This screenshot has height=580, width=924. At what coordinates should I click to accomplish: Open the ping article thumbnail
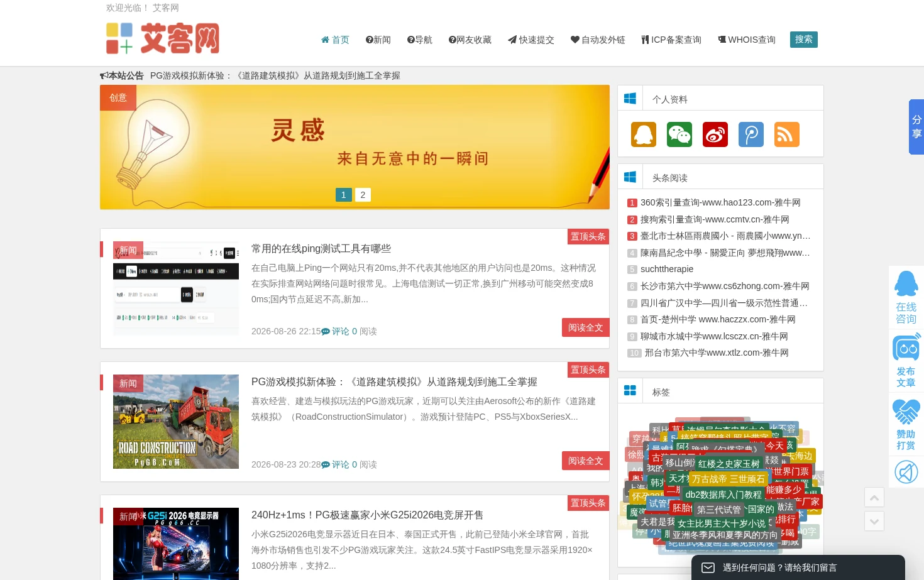pos(176,288)
